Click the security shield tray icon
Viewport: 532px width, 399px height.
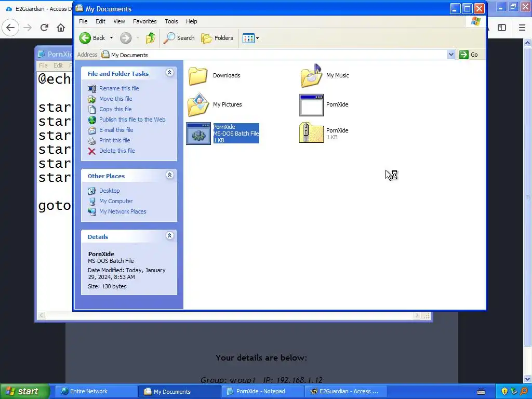pos(504,392)
